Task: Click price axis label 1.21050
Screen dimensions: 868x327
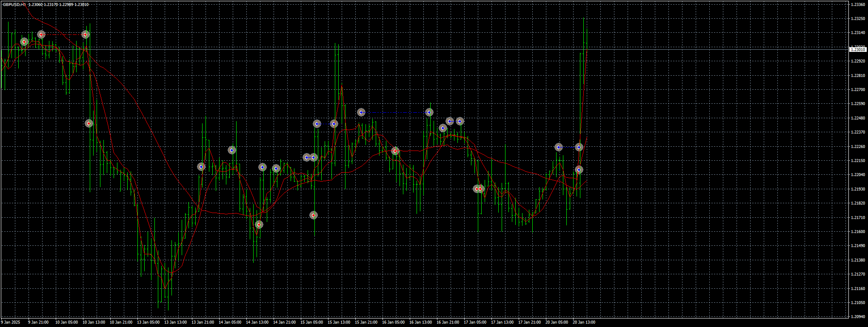Action: click(x=857, y=303)
